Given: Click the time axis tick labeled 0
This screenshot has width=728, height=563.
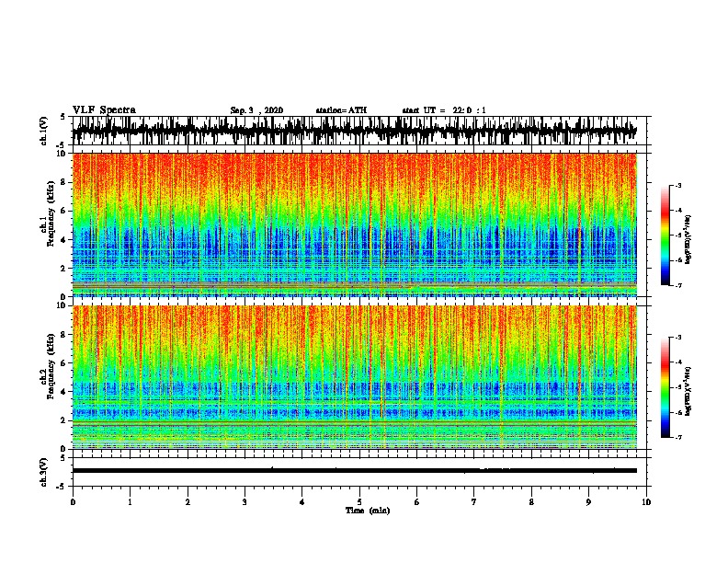Looking at the screenshot, I should click(73, 502).
